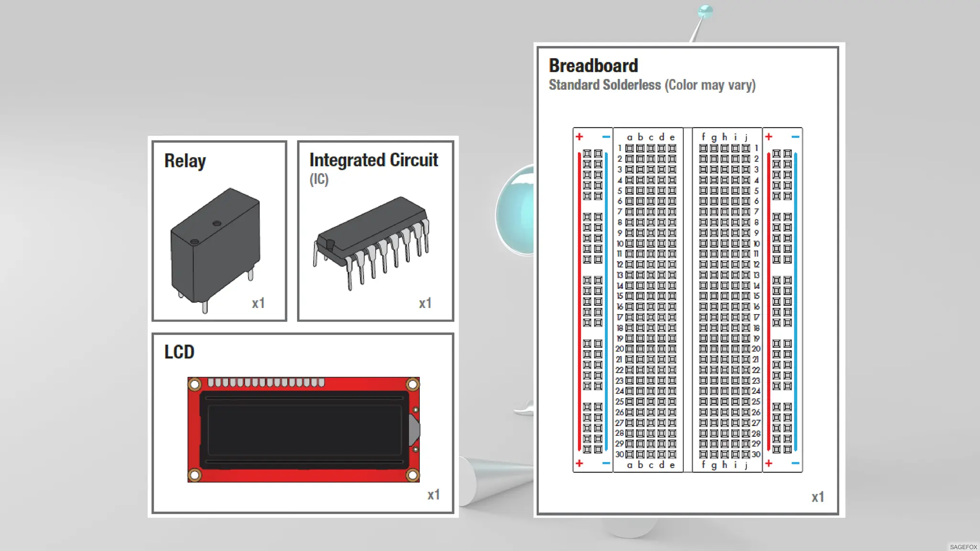This screenshot has width=980, height=551.
Task: Click the teal pin head at top
Action: coord(705,11)
